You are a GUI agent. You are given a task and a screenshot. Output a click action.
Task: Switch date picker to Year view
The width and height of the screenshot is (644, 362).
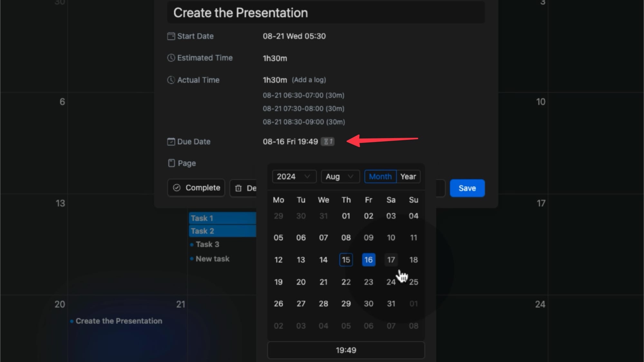coord(408,177)
